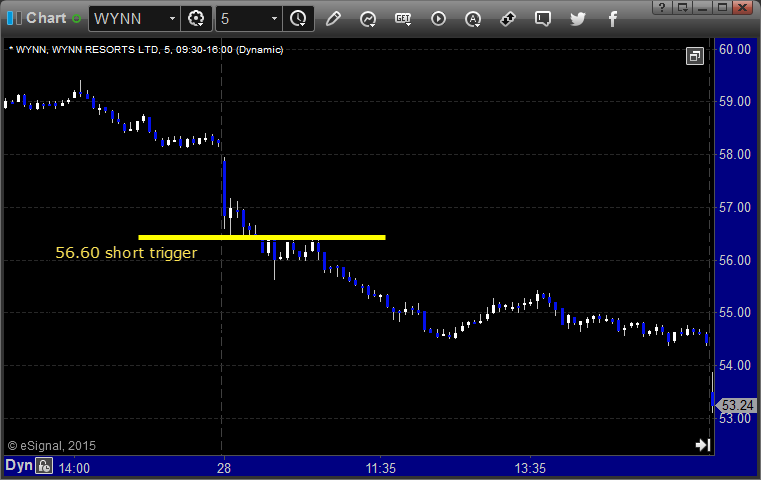Open the comment speech bubble icon
The height and width of the screenshot is (480, 761).
[x=543, y=19]
